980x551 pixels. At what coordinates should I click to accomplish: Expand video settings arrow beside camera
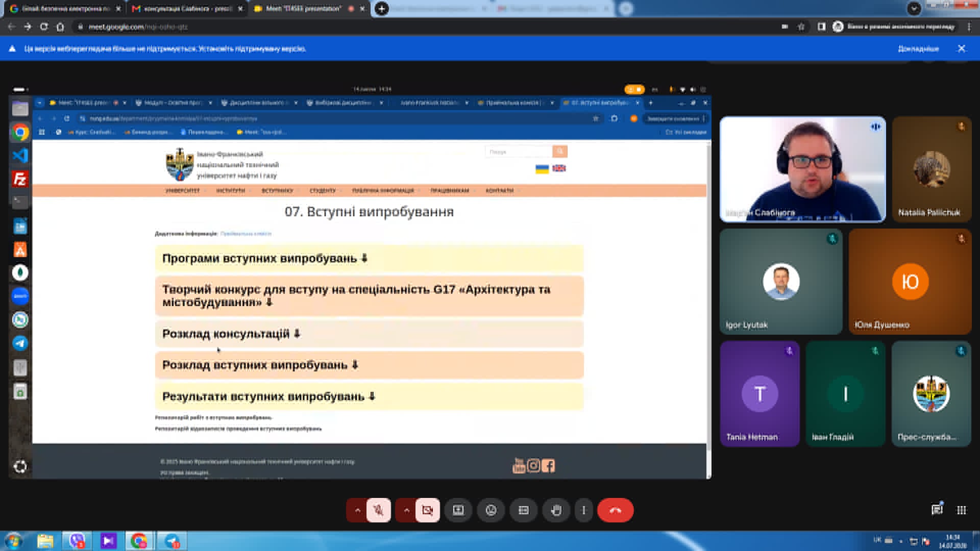406,510
